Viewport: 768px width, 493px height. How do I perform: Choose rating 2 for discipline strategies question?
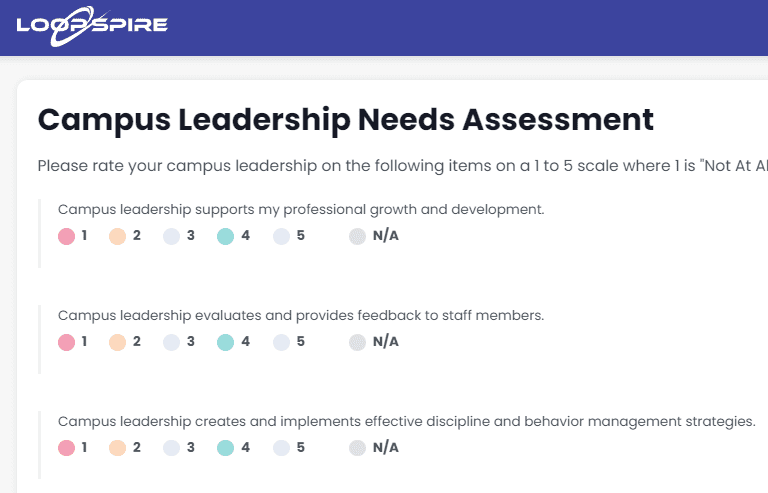point(118,447)
